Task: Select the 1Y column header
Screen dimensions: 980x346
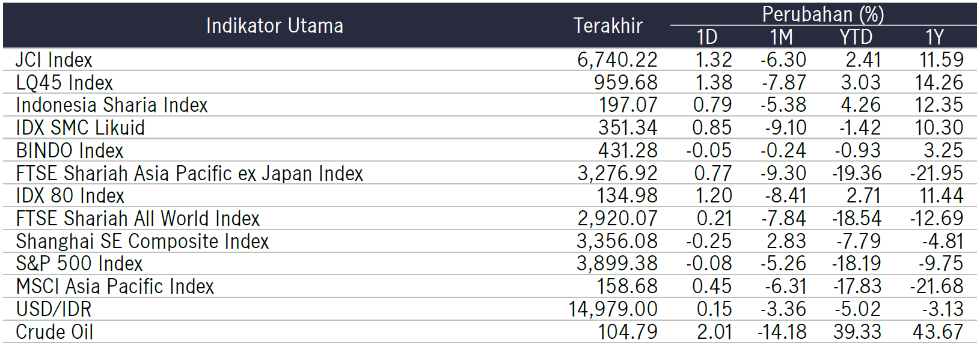Action: click(935, 37)
